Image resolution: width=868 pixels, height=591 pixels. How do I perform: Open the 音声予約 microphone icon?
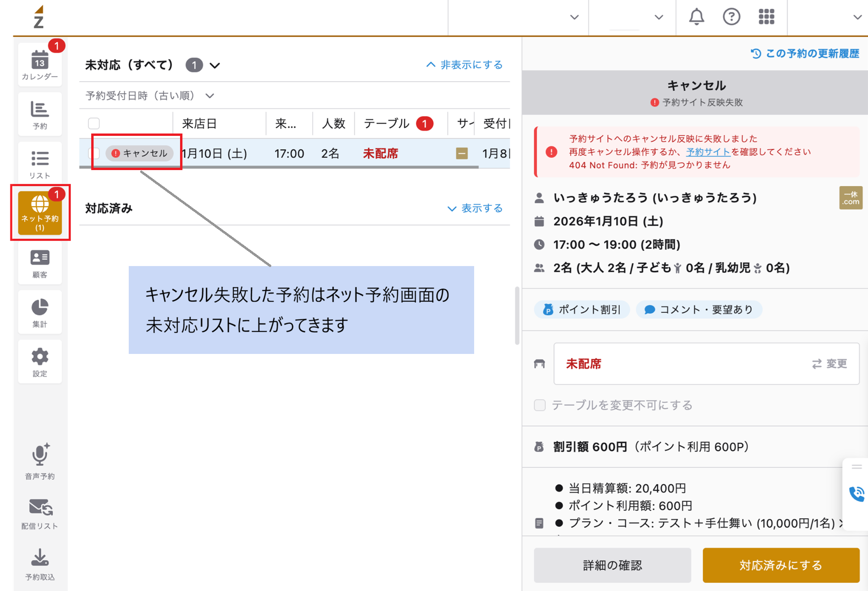(x=40, y=461)
